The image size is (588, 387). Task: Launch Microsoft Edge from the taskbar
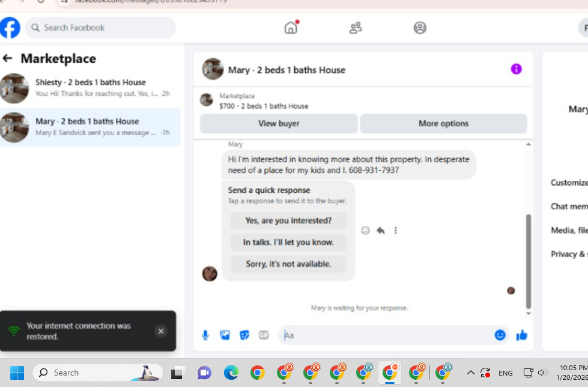[x=231, y=373]
